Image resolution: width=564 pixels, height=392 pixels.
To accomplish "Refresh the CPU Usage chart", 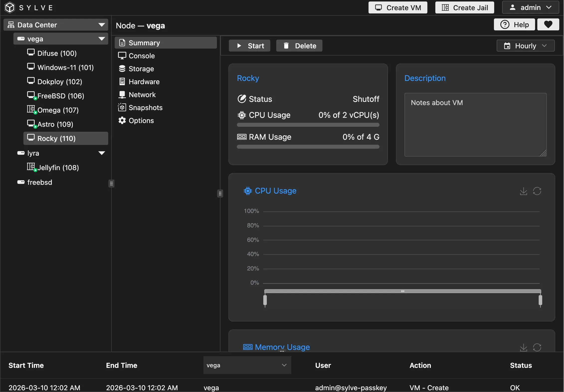I will click(x=537, y=191).
